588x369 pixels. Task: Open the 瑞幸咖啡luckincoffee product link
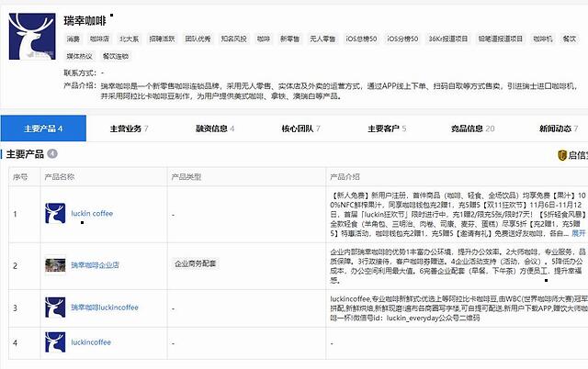[105, 307]
